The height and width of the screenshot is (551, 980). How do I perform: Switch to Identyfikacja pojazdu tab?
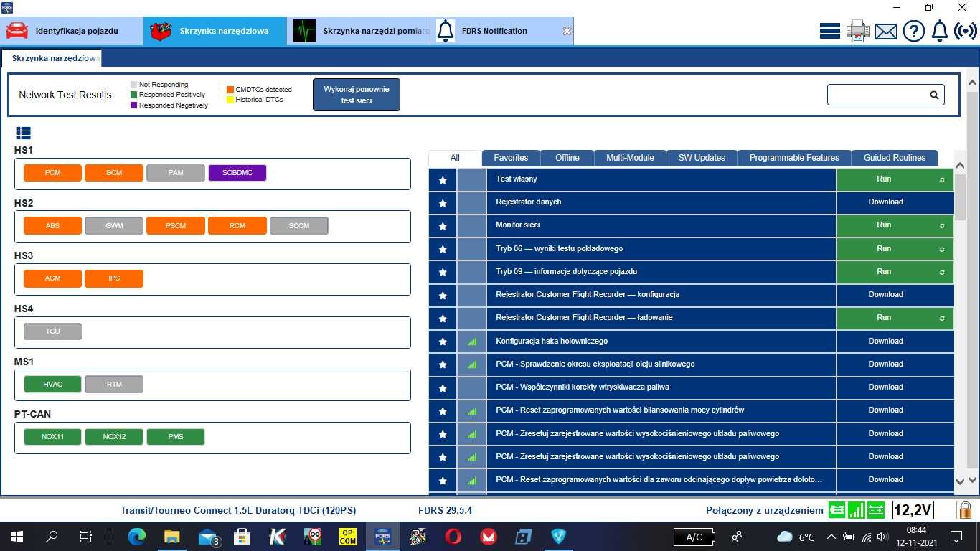(x=72, y=31)
